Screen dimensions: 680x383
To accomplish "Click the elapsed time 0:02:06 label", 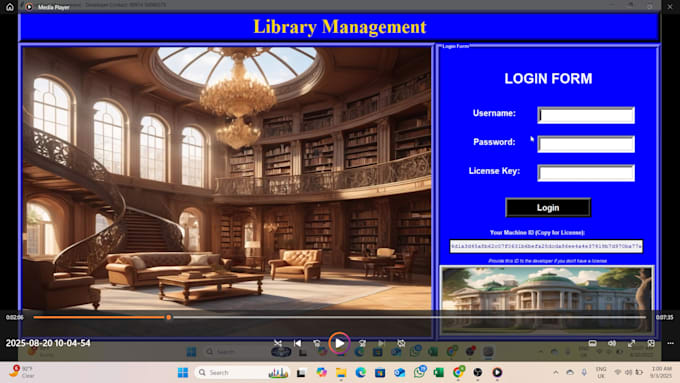I will (15, 318).
